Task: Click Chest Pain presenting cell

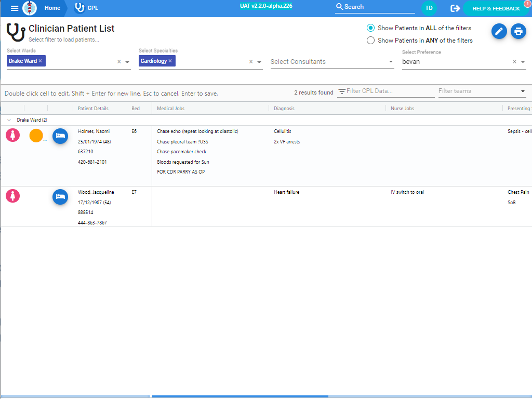Action: 518,192
